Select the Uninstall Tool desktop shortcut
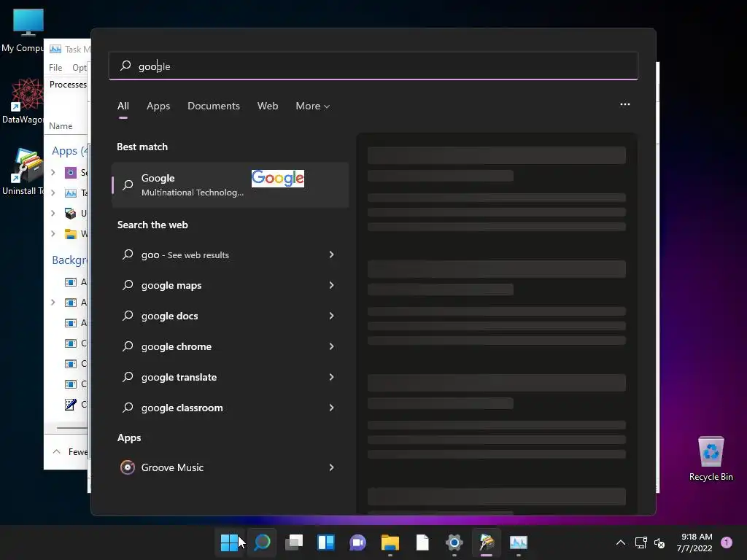 point(23,171)
